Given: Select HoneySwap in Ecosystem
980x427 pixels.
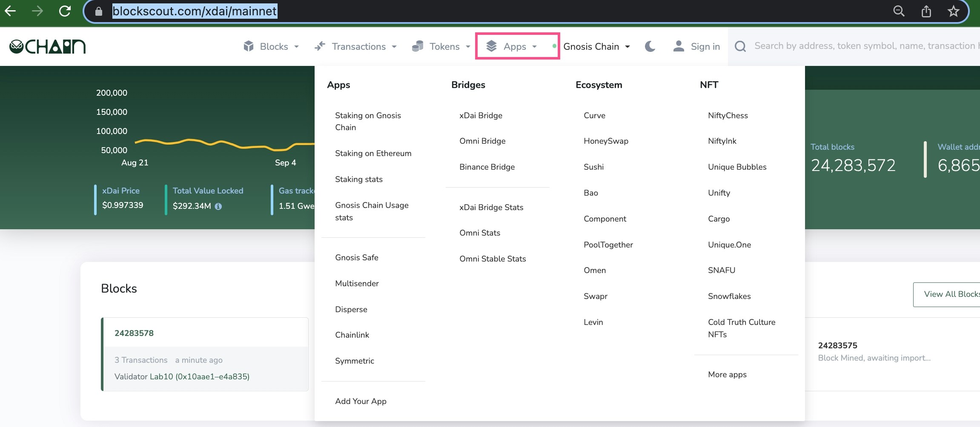Looking at the screenshot, I should [x=606, y=141].
